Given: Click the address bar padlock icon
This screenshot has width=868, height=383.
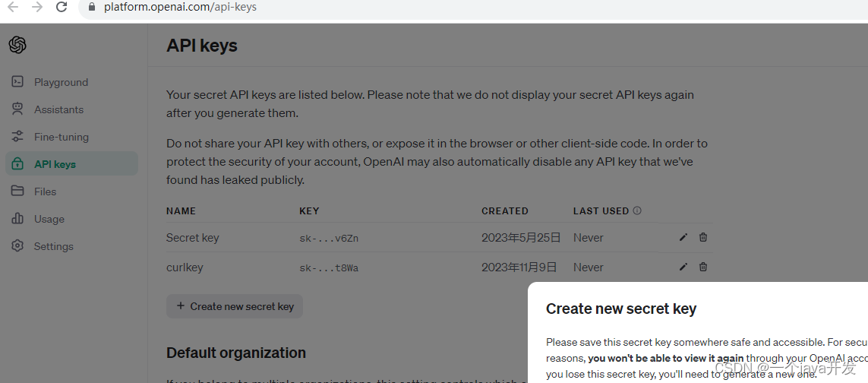Looking at the screenshot, I should (x=92, y=7).
